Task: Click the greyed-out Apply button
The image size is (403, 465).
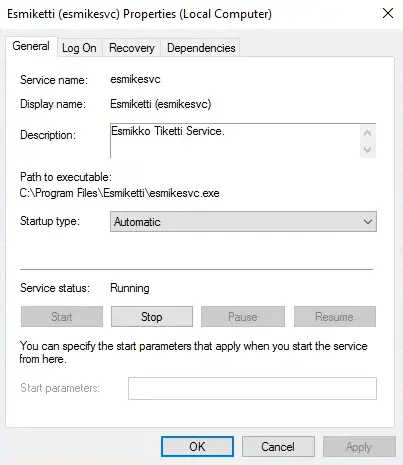Action: pos(359,447)
